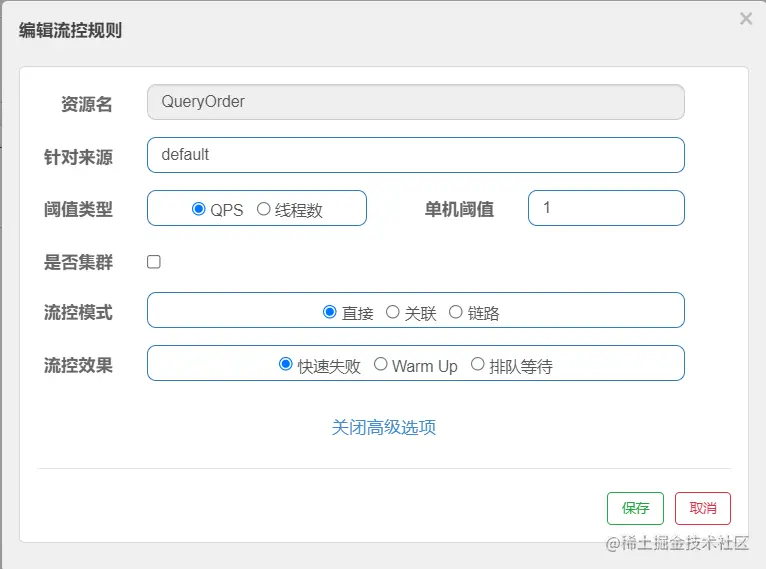
Task: Select the 线程数 threshold type radio
Action: pyautogui.click(x=263, y=209)
